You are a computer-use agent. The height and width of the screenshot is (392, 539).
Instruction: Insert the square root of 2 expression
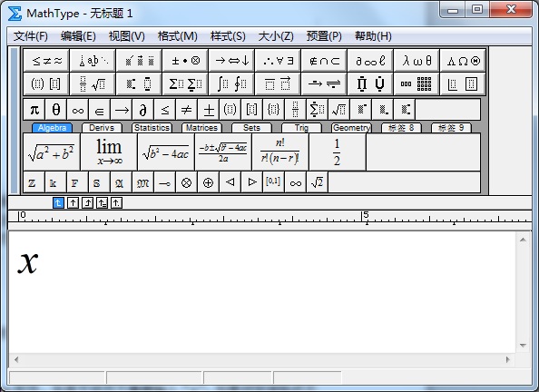[317, 182]
